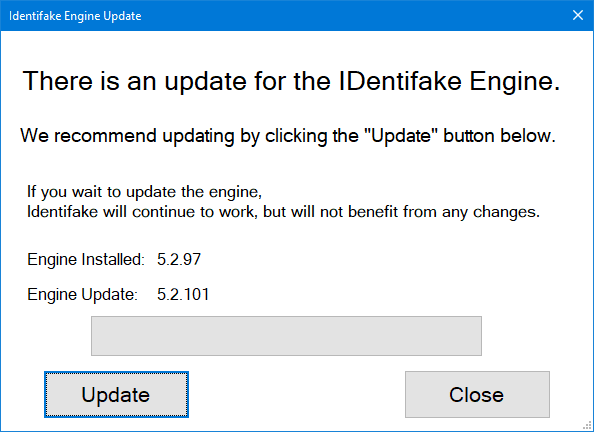Screen dimensions: 594x432
Task: Click the word "Engine." ending the heading
Action: click(515, 81)
